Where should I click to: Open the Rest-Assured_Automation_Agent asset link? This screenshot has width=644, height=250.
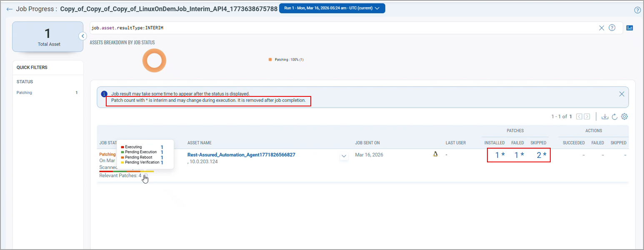click(x=241, y=155)
